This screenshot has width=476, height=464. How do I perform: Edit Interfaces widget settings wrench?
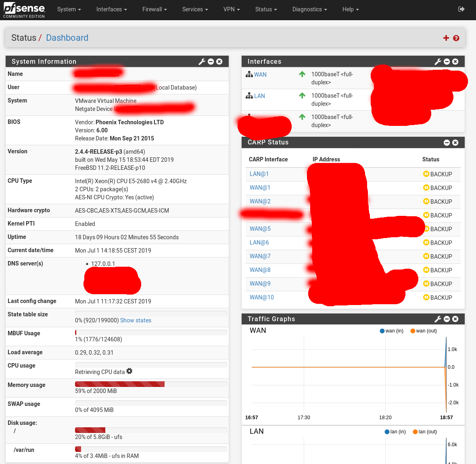point(438,62)
